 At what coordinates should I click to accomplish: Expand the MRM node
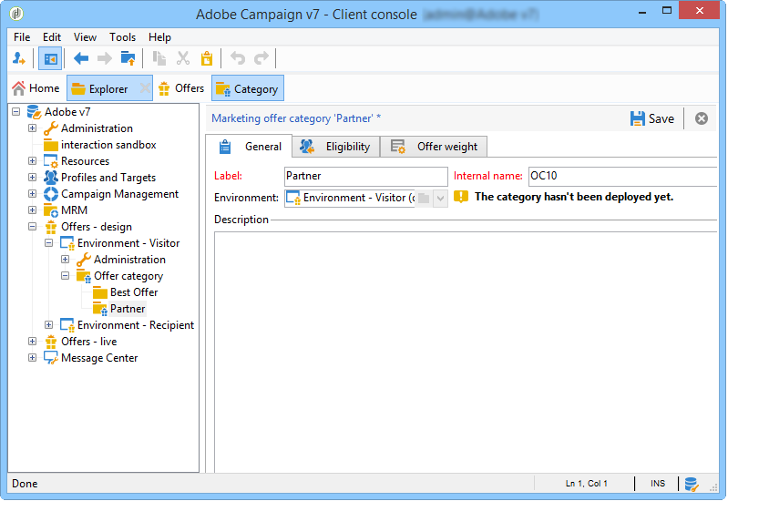tap(33, 210)
